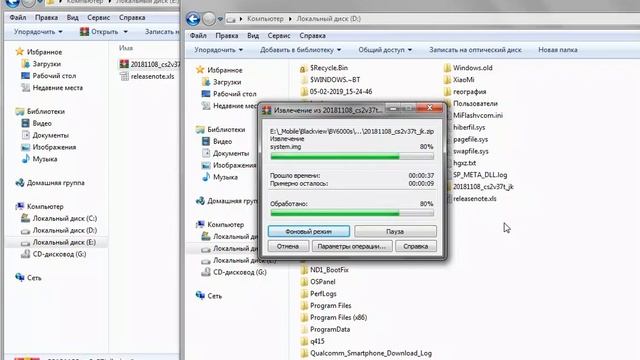640x360 pixels.
Task: Expand Упорядочить dropdown in the E: drive window
Action: click(x=38, y=31)
